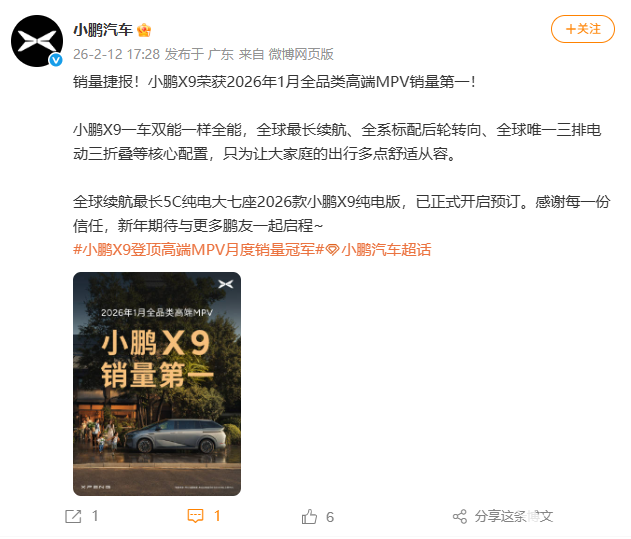
Task: Click the orange comment bubble icon
Action: 196,516
